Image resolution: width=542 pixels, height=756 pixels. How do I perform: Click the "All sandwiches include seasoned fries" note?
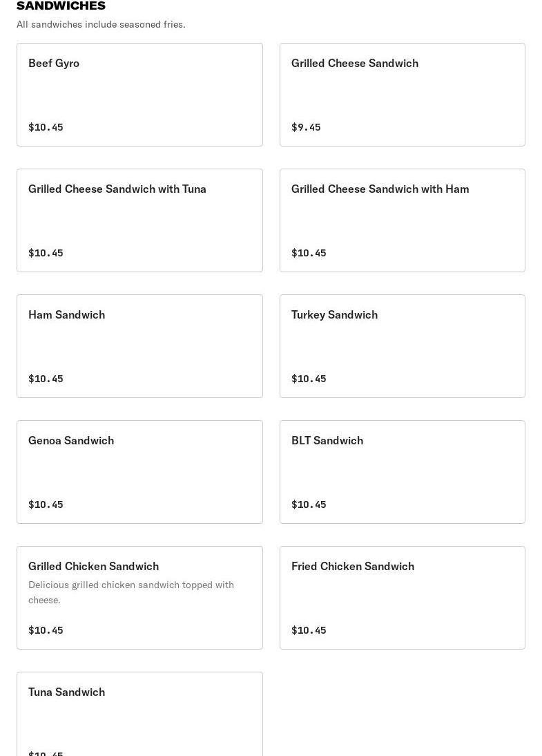point(101,24)
